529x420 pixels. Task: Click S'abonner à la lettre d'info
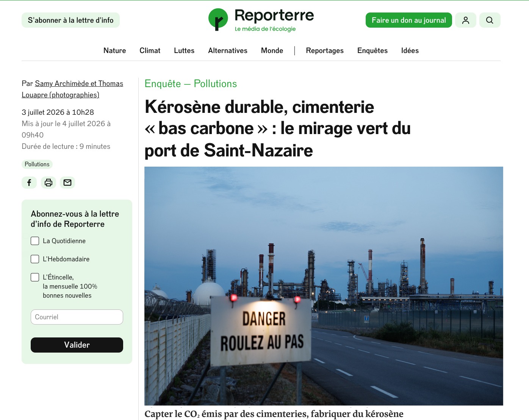pyautogui.click(x=70, y=20)
